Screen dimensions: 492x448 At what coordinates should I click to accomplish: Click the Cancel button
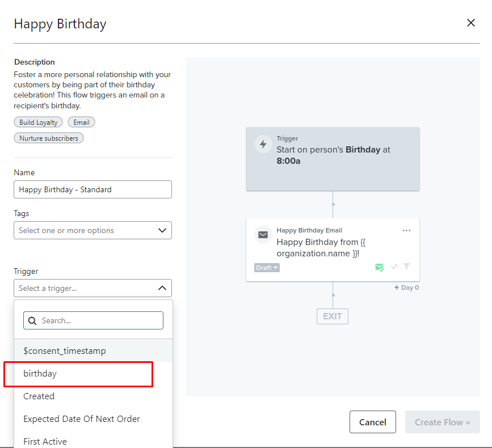pos(373,422)
